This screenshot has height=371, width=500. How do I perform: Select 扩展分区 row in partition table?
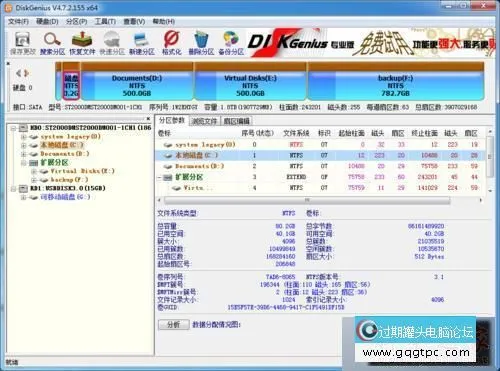tap(321, 177)
